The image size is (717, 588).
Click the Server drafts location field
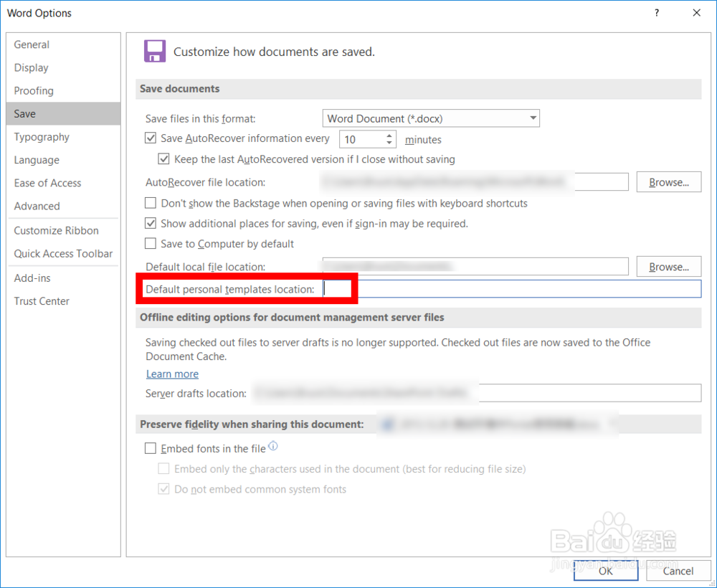pos(475,393)
